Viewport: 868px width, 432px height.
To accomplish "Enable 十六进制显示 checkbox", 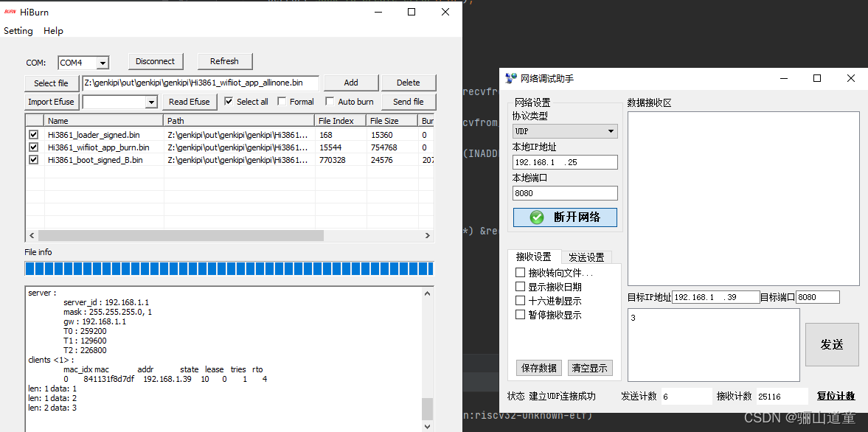I will [x=520, y=301].
